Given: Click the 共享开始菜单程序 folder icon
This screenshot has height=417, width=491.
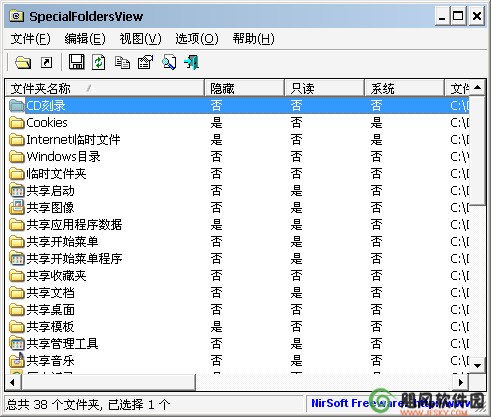Looking at the screenshot, I should 17,259.
